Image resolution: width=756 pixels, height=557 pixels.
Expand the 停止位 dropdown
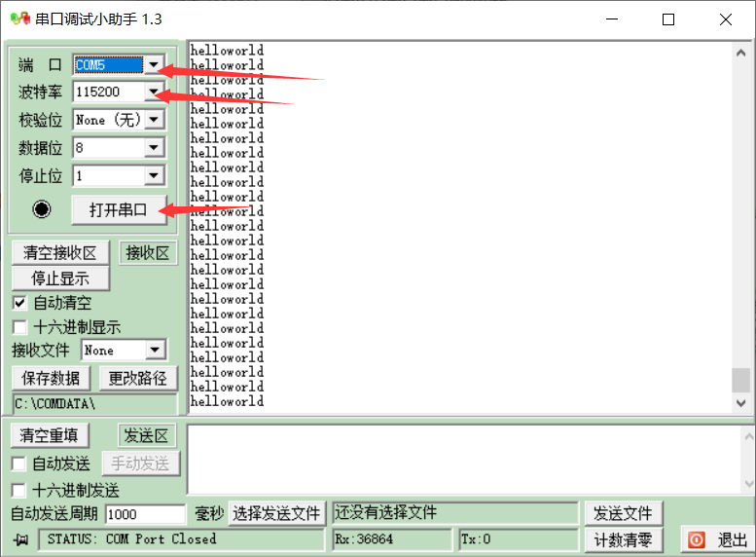(154, 175)
